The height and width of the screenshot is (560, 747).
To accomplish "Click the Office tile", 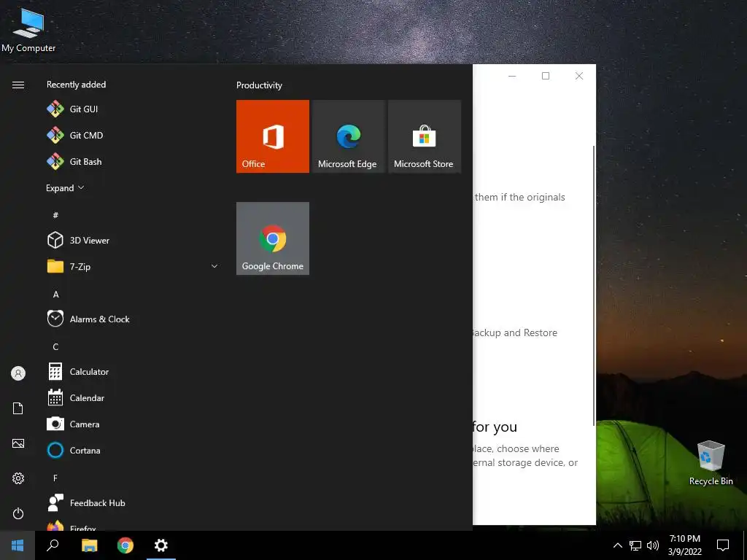I will pos(273,136).
